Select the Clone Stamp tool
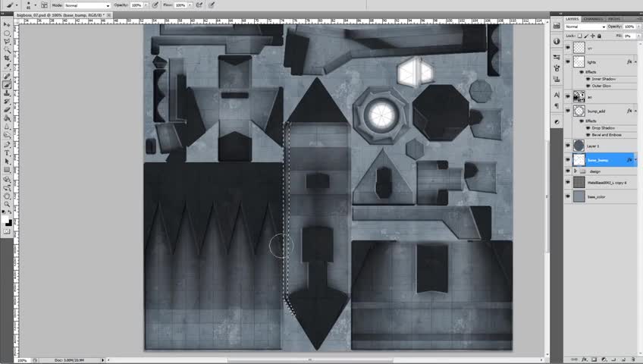 (7, 93)
